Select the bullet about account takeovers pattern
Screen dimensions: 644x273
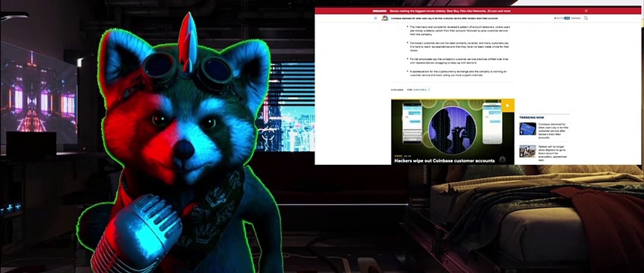point(460,31)
